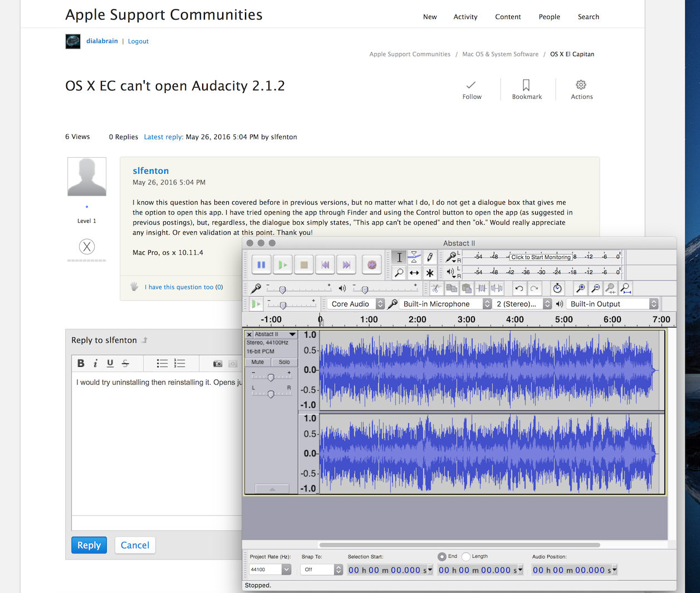The width and height of the screenshot is (700, 593).
Task: Zoom out of the waveform
Action: click(x=595, y=288)
